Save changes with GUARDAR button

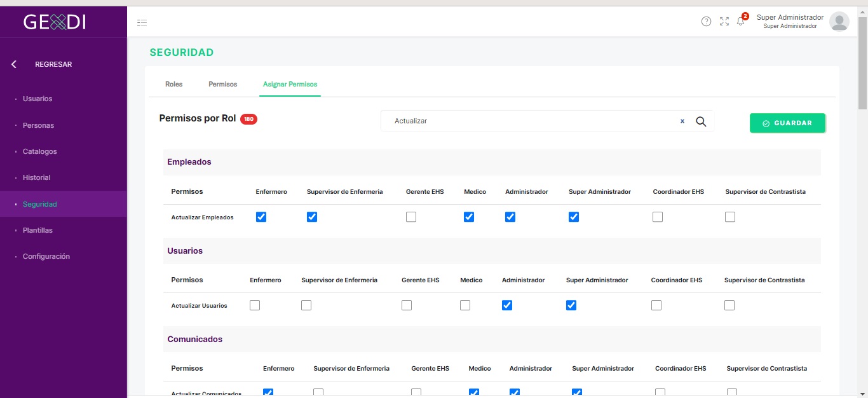tap(787, 123)
